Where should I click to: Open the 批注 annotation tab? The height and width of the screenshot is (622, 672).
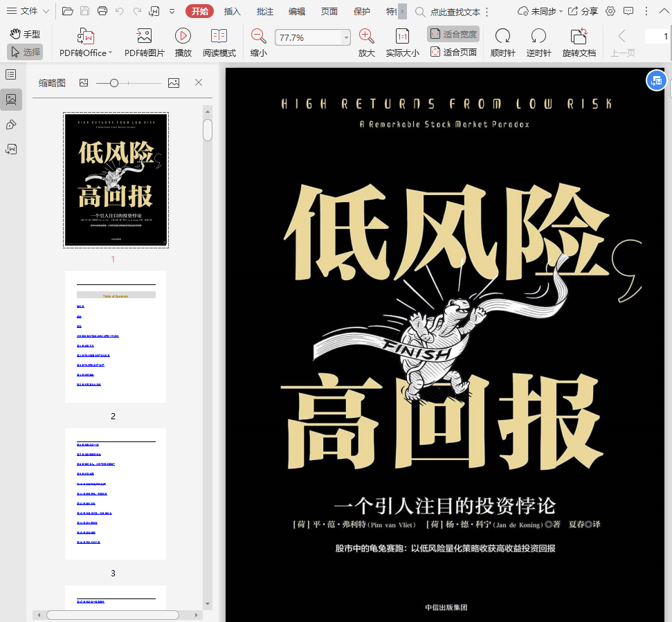click(264, 11)
